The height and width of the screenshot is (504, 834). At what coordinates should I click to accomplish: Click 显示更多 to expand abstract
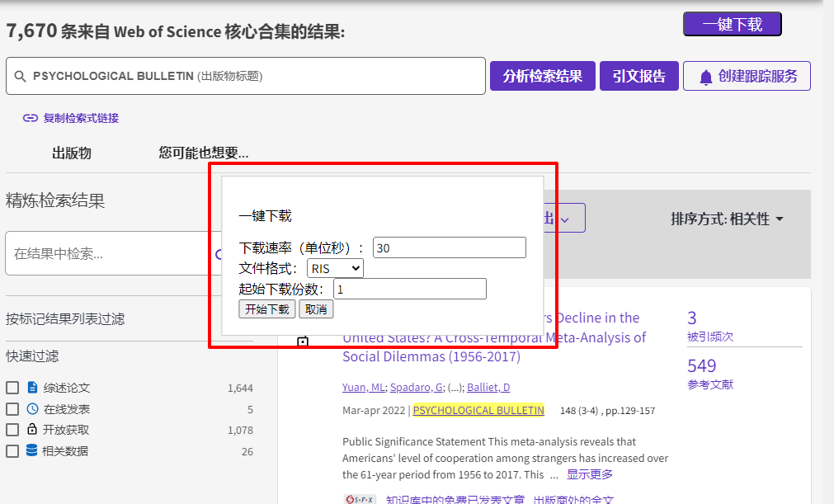point(589,473)
